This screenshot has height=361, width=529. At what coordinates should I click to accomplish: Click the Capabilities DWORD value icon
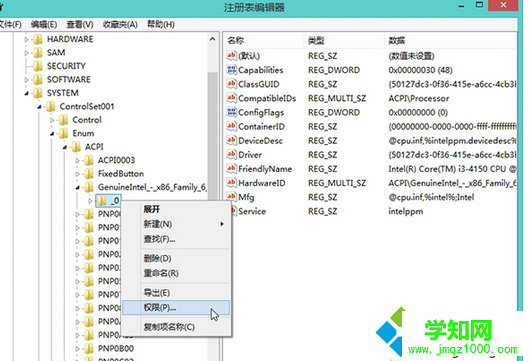click(x=231, y=70)
